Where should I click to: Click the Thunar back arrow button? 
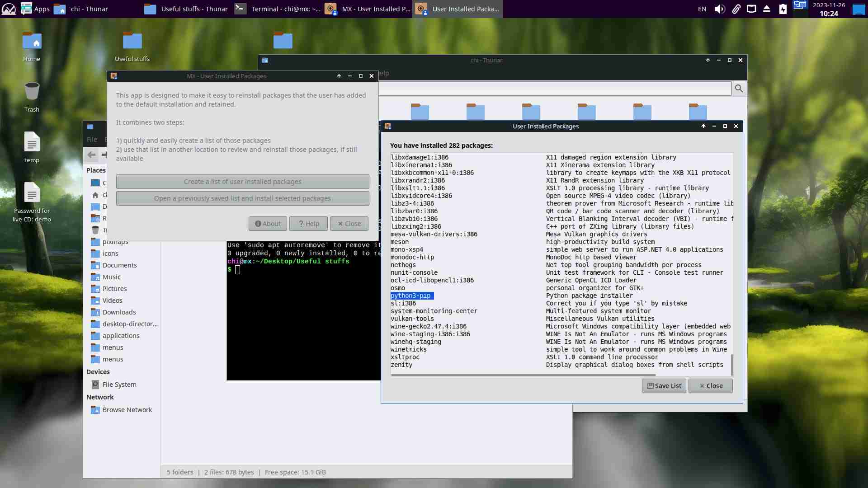tap(91, 155)
